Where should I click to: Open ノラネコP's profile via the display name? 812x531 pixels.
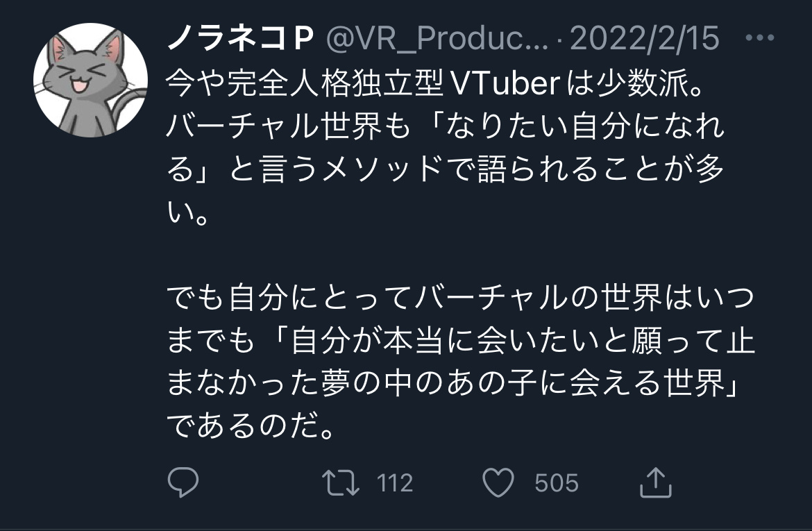(x=240, y=38)
